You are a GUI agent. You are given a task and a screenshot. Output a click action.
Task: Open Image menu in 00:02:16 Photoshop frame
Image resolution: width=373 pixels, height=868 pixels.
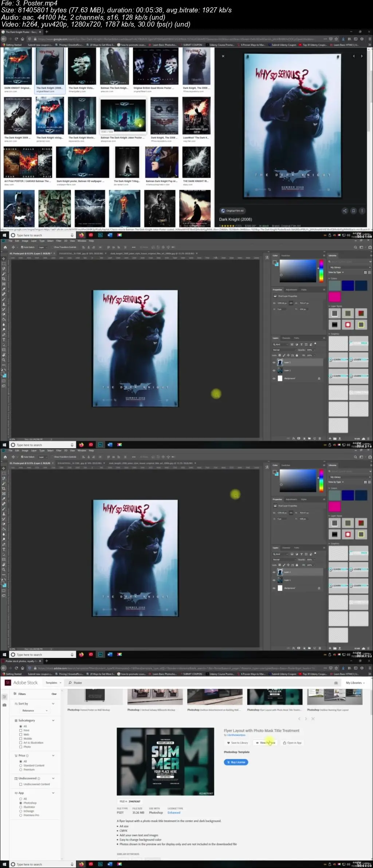click(25, 241)
